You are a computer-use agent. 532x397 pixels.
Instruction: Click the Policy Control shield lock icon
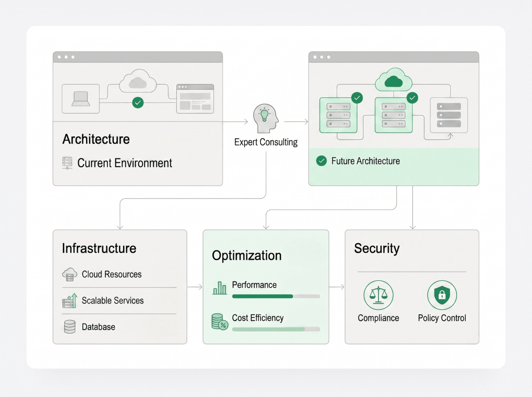(x=442, y=295)
